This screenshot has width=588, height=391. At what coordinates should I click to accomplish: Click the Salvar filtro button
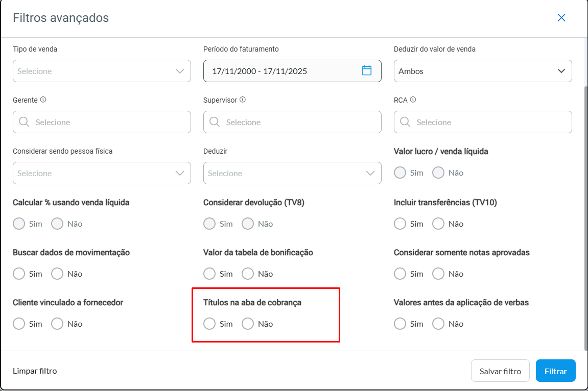500,371
